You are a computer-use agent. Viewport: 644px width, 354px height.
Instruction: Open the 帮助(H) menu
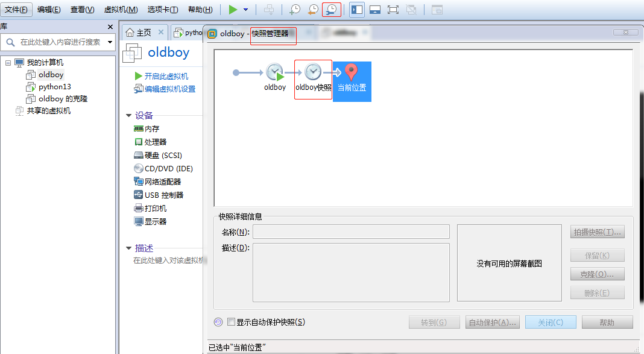[x=200, y=10]
